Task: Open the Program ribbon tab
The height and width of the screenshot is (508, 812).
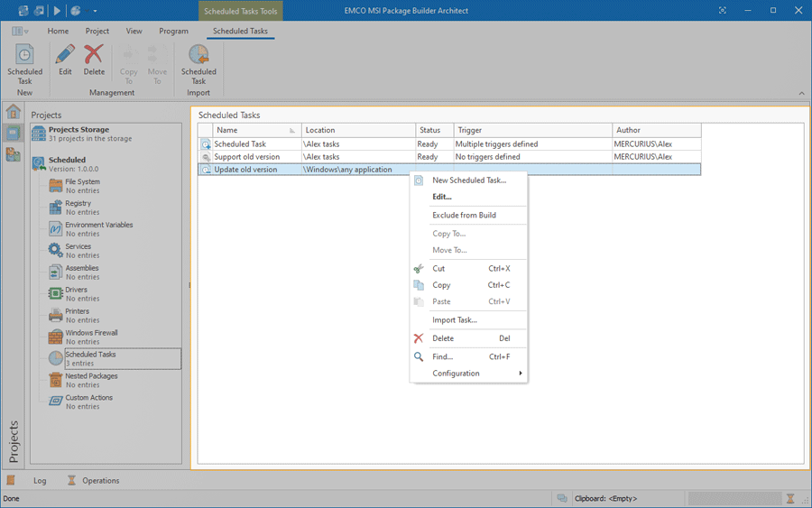Action: (173, 31)
